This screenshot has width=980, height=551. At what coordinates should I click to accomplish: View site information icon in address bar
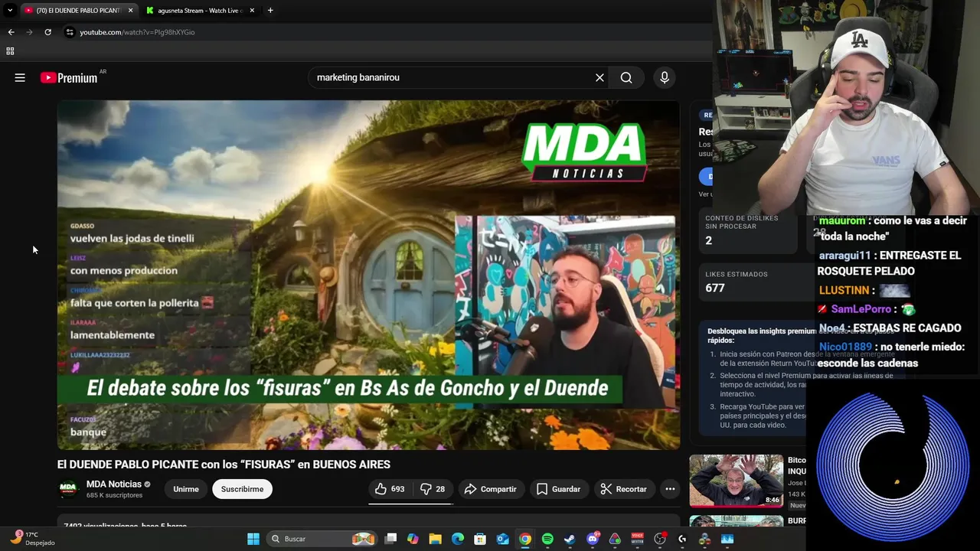(x=70, y=32)
